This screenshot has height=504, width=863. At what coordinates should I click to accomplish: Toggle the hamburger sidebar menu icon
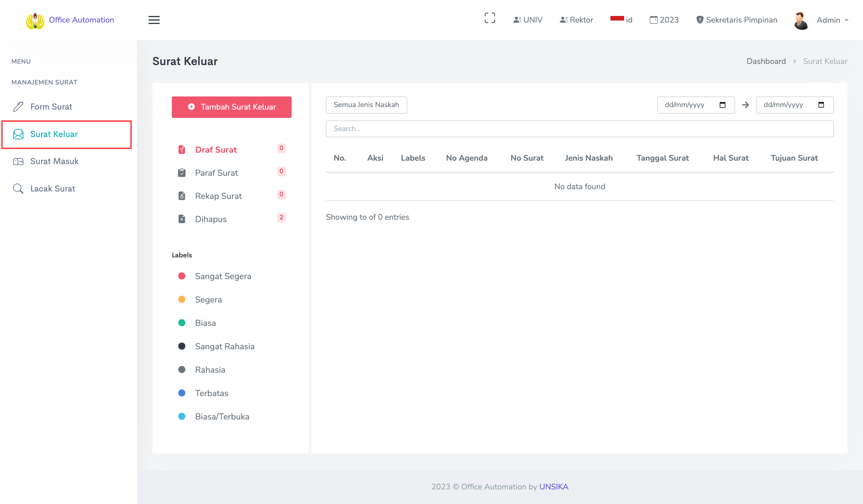tap(154, 20)
